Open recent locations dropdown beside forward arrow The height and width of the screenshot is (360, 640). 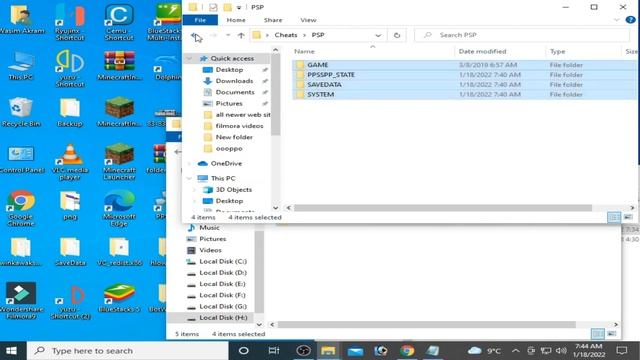click(x=228, y=35)
